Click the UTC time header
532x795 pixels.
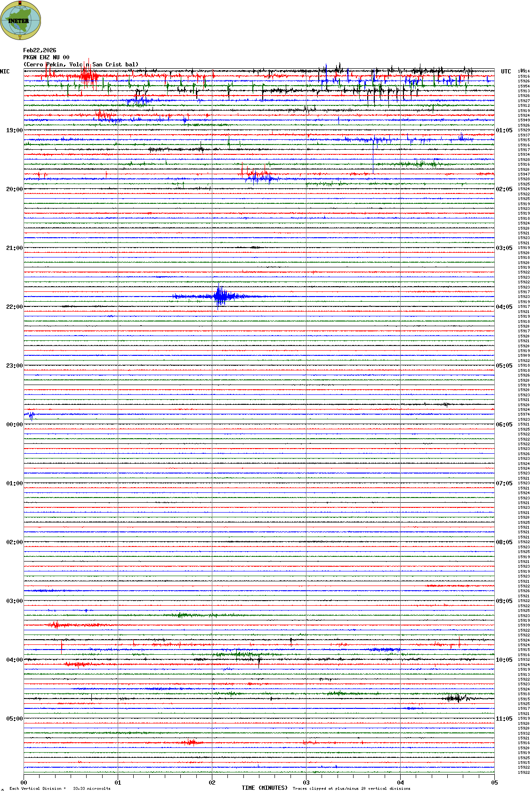click(506, 72)
